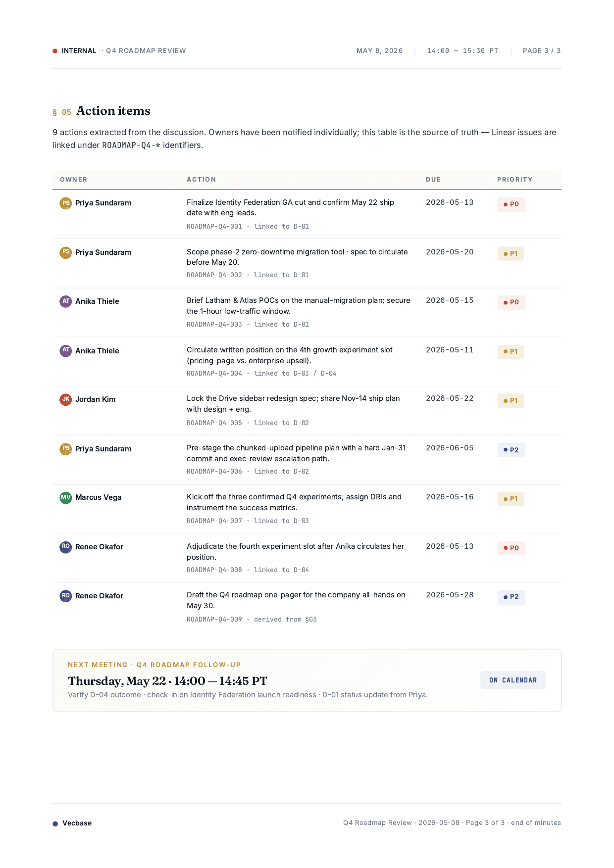Click the due date 2026-05-28
The image size is (614, 868).
tap(450, 595)
